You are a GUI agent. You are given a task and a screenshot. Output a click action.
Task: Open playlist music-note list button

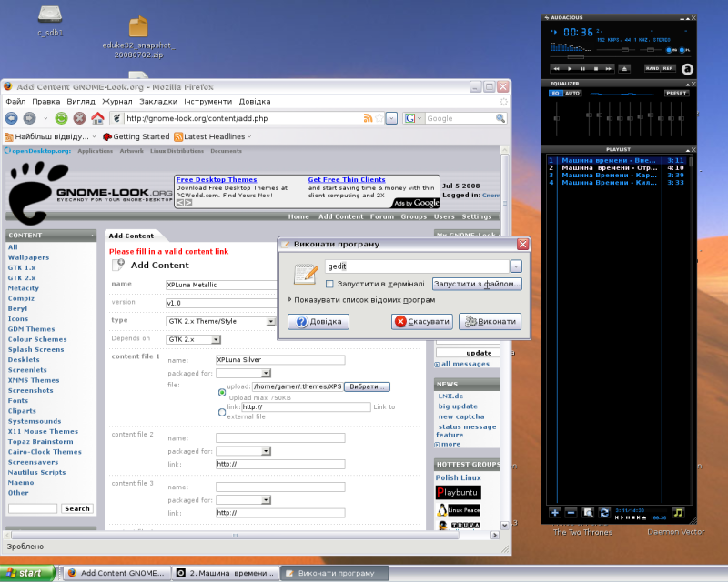click(x=678, y=513)
